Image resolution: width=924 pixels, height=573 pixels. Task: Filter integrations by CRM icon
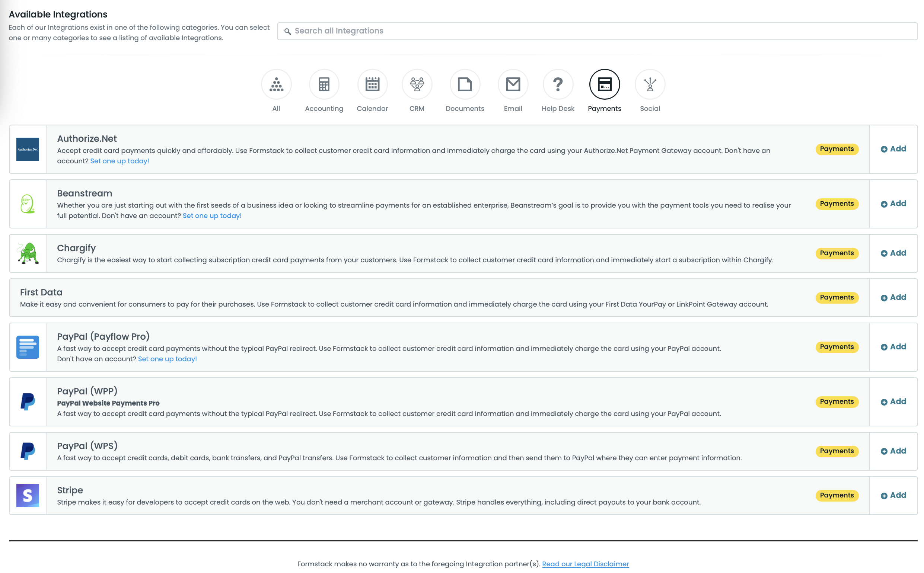(417, 84)
